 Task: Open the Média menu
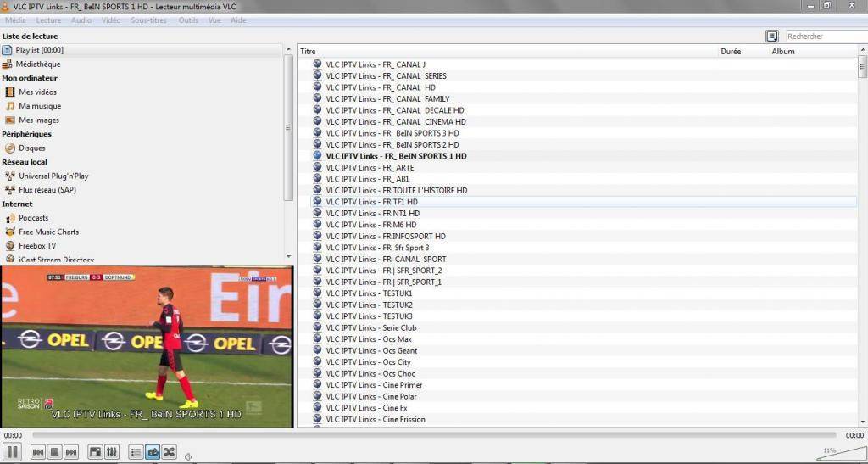coord(15,20)
